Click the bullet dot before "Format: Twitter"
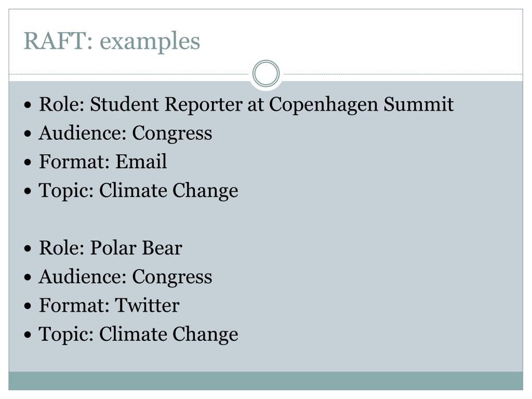Image resolution: width=532 pixels, height=399 pixels. (28, 306)
